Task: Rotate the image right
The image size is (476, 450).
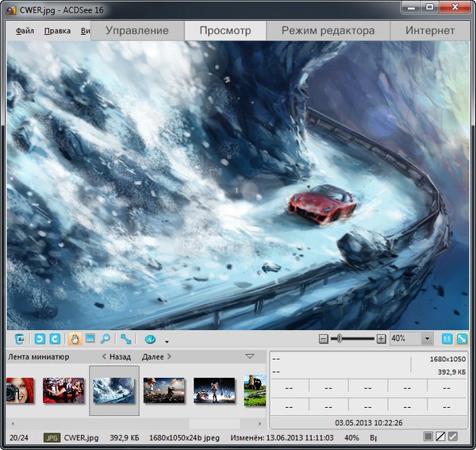Action: click(55, 339)
